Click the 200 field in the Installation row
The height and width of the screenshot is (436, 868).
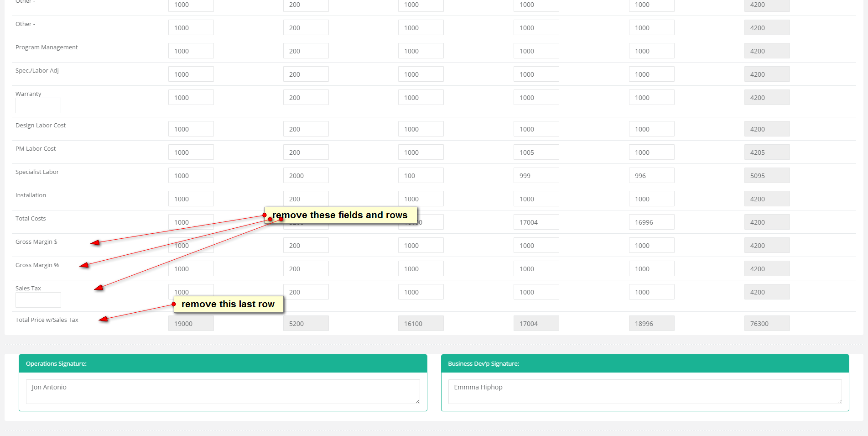tap(306, 199)
